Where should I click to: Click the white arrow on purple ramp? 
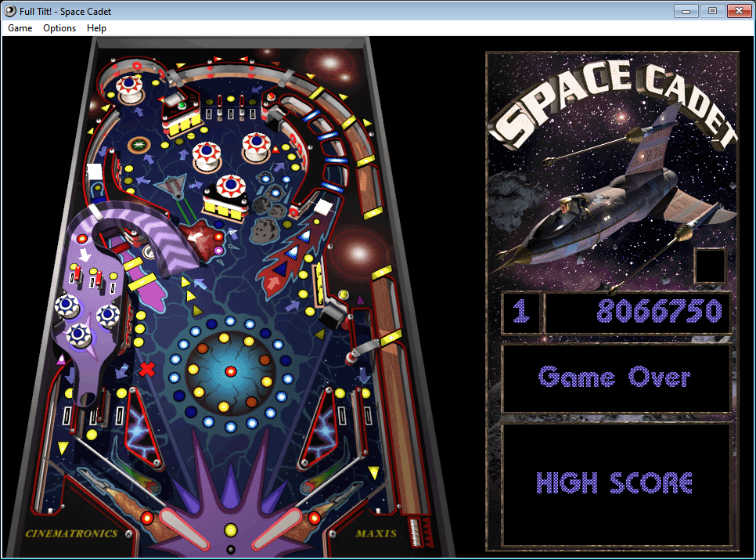(x=85, y=254)
